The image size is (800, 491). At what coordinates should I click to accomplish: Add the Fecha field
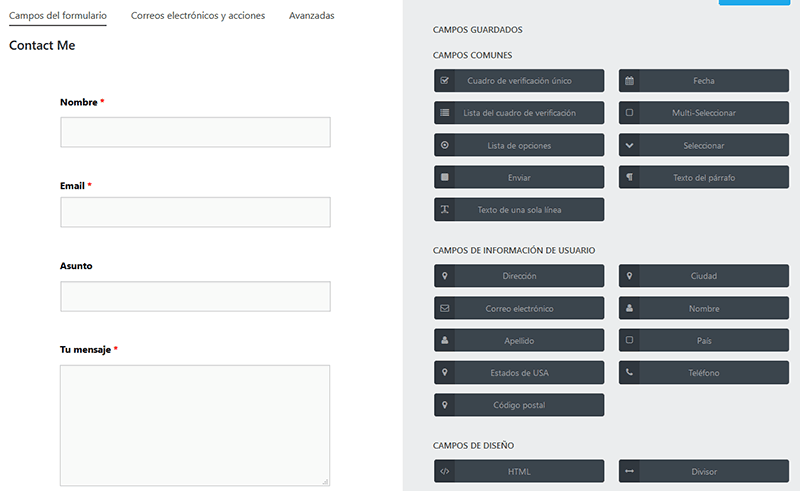tap(704, 81)
